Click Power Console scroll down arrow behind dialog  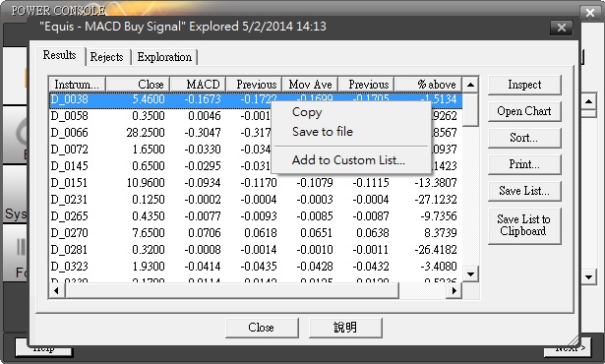(x=589, y=276)
